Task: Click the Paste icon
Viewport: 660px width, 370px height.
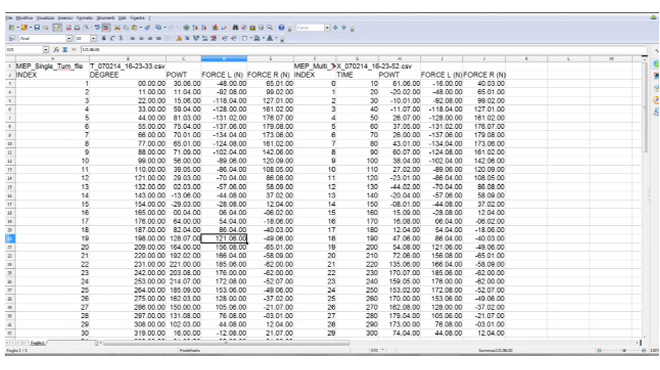Action: point(134,28)
